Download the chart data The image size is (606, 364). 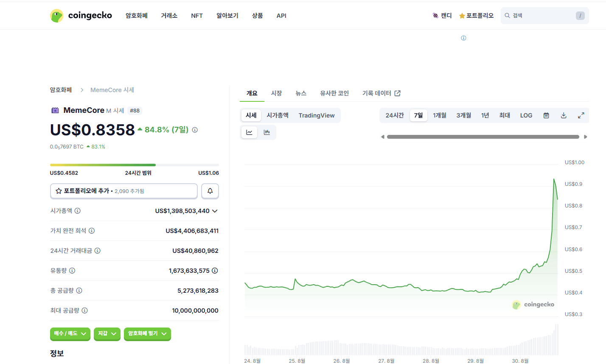coord(564,115)
